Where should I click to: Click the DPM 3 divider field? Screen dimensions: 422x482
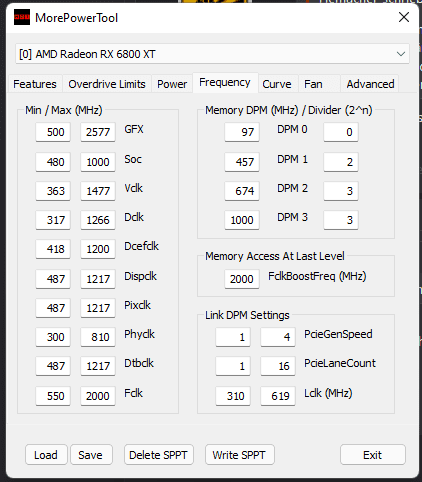(x=341, y=220)
